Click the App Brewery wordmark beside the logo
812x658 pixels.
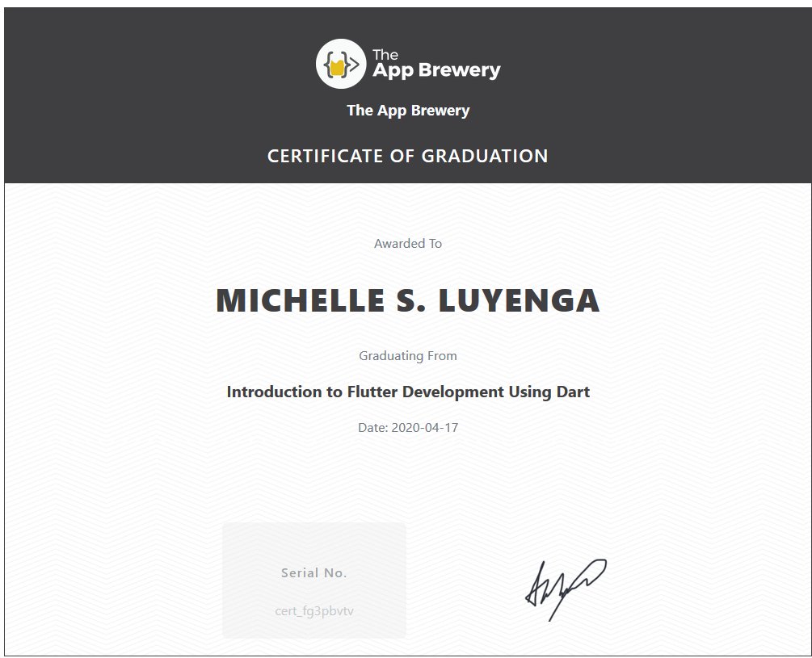(436, 64)
